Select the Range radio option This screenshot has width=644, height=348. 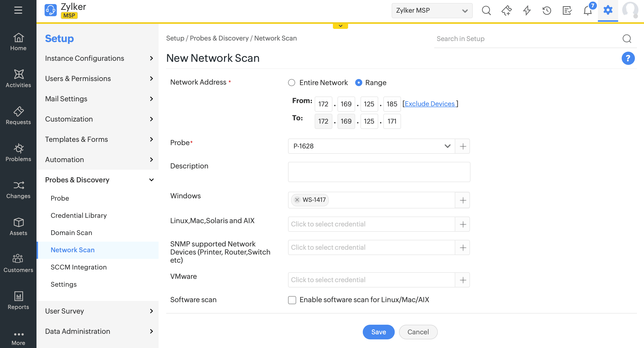[358, 83]
